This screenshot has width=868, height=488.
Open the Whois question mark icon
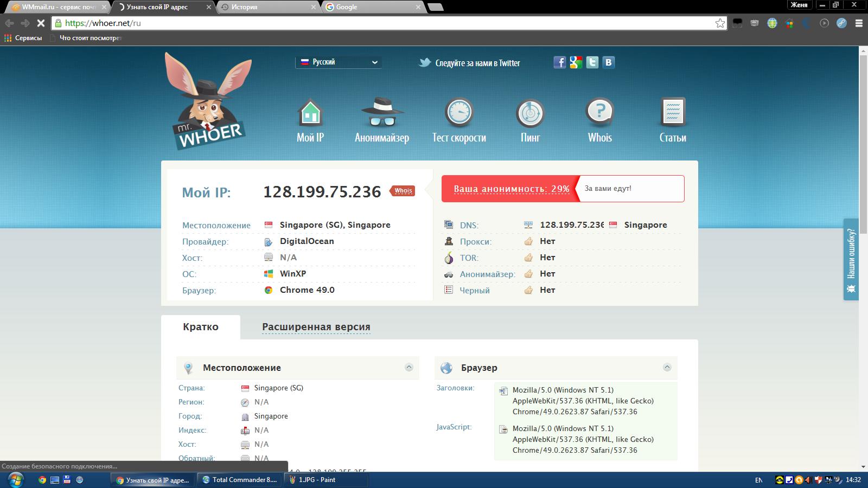coord(600,113)
